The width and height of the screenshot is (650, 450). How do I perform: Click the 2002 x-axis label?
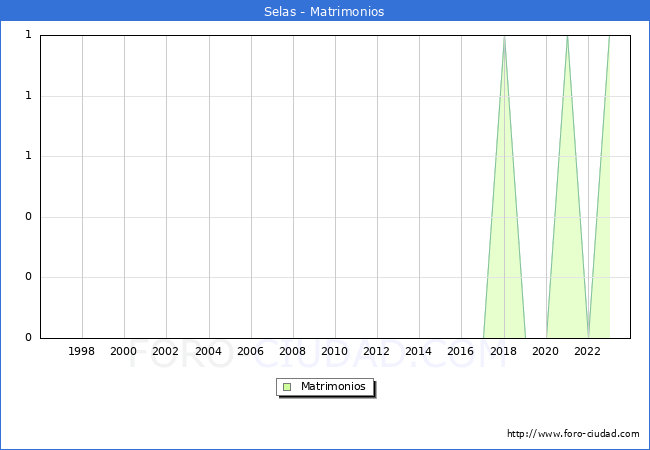pyautogui.click(x=165, y=351)
